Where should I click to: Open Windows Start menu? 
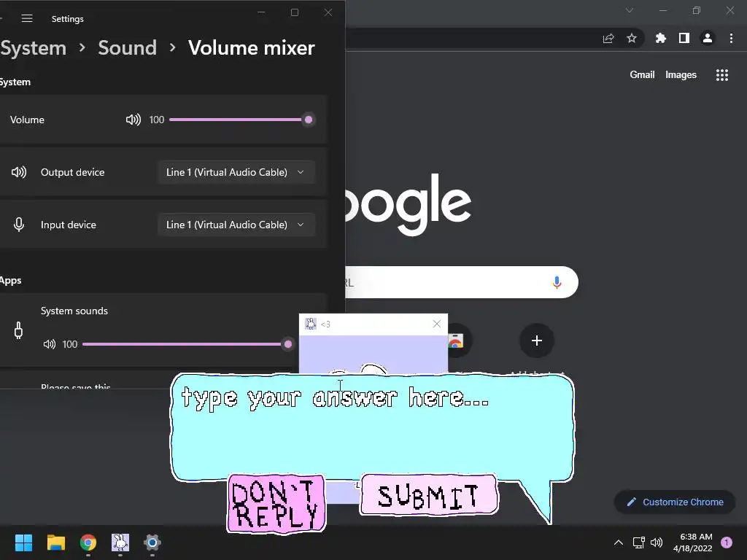click(x=23, y=542)
